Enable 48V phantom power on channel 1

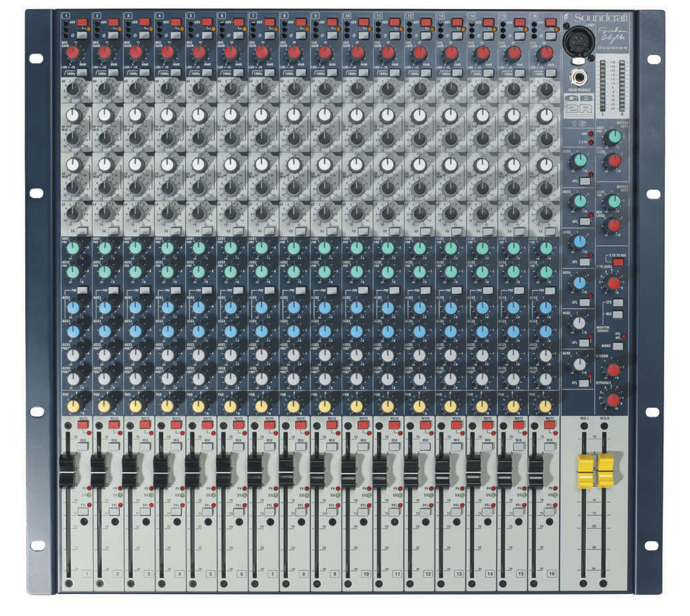pyautogui.click(x=82, y=21)
